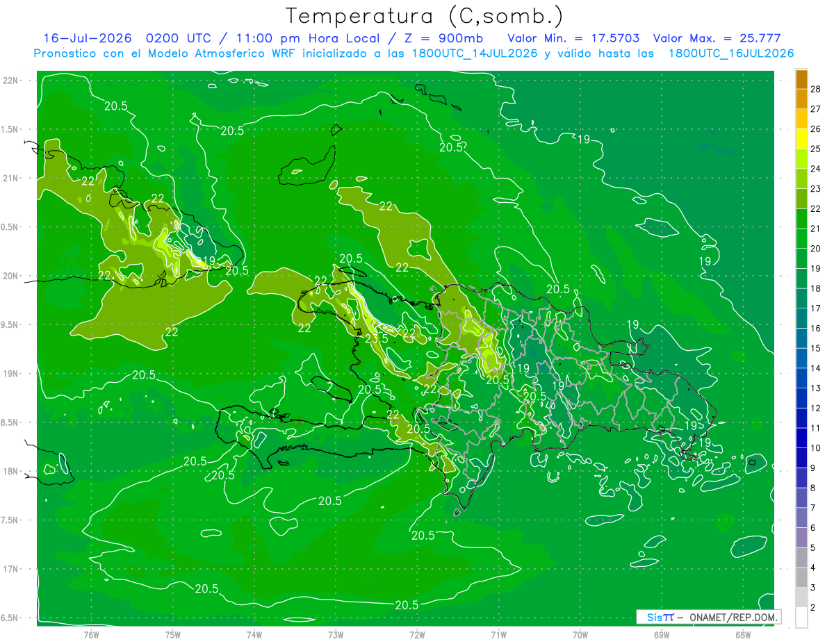This screenshot has width=834, height=644.
Task: Pick the purple colorbar swatch between 7 and 8
Action: pos(801,497)
